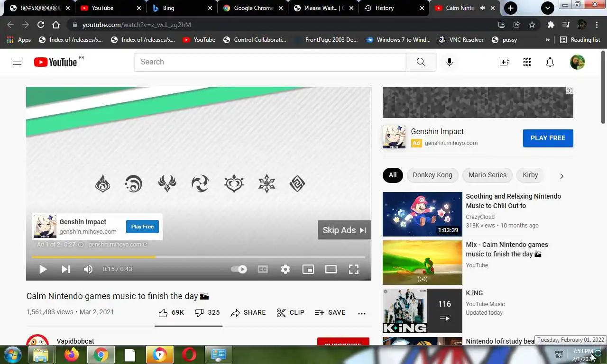Screen dimensions: 607x364
Task: Select the Donkey Kong filter chip
Action: coord(432,175)
